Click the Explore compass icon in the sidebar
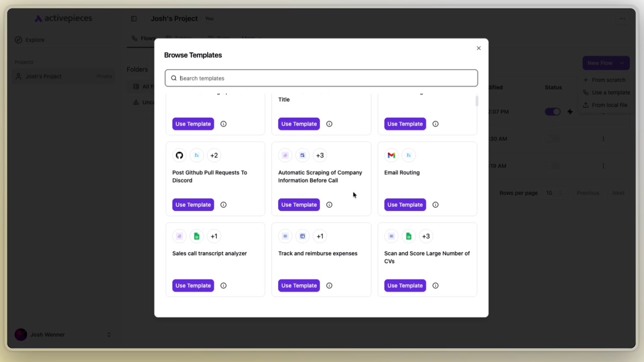 tap(18, 40)
